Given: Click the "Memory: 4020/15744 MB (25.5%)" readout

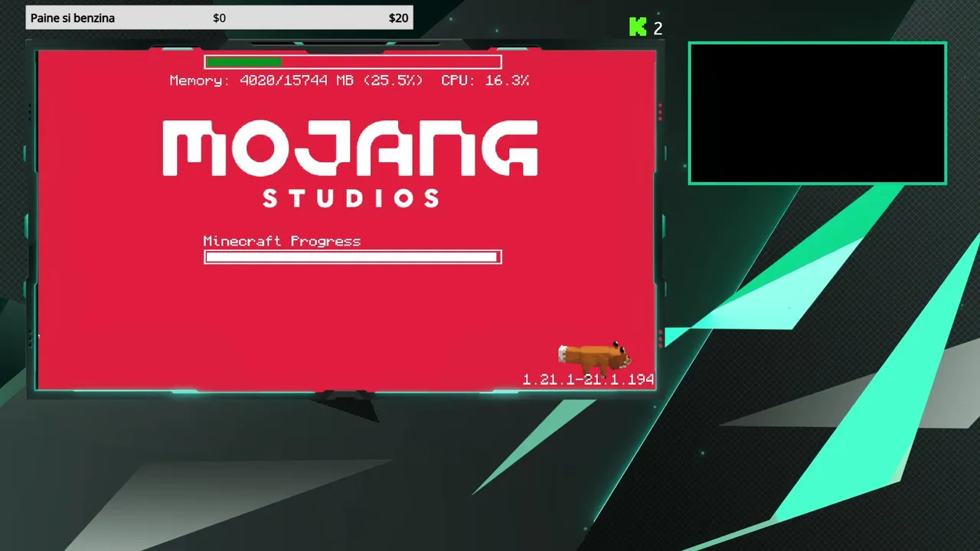Looking at the screenshot, I should click(x=296, y=80).
